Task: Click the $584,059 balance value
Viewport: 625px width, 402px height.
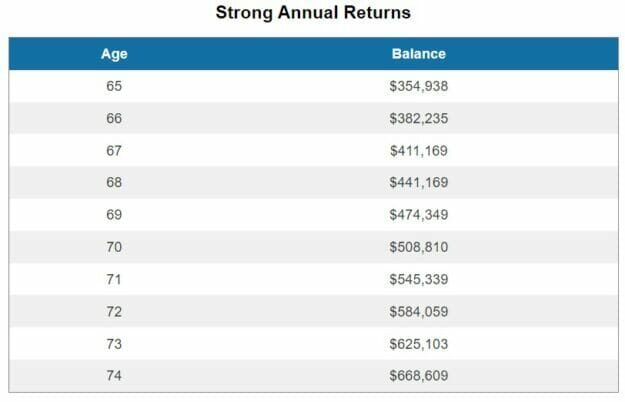Action: 418,311
